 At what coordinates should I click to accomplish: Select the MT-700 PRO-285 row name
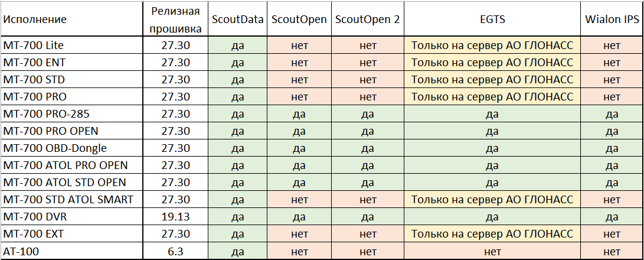(x=46, y=113)
